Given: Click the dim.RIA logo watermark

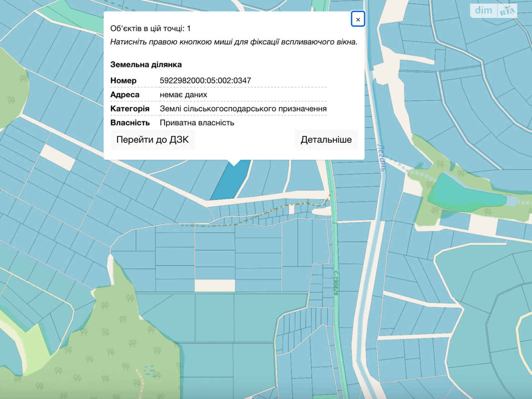Looking at the screenshot, I should (x=493, y=11).
